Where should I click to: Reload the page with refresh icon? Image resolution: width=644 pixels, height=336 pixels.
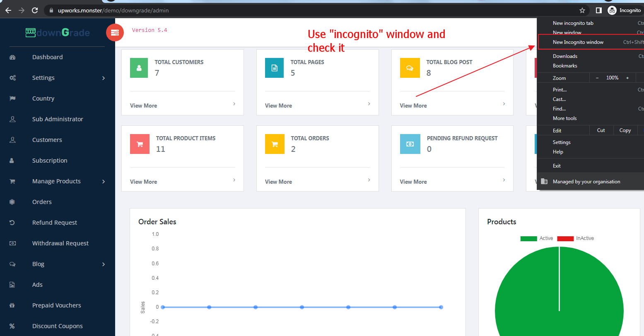click(x=35, y=10)
